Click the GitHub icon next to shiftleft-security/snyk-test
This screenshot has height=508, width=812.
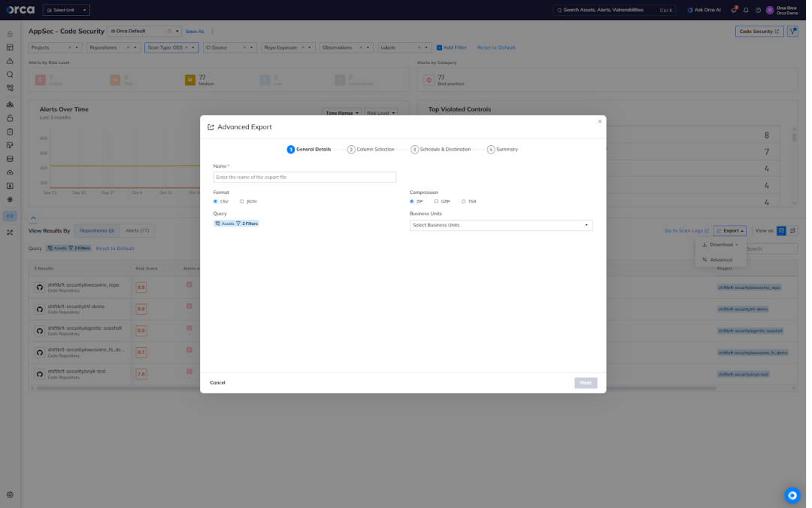click(39, 373)
